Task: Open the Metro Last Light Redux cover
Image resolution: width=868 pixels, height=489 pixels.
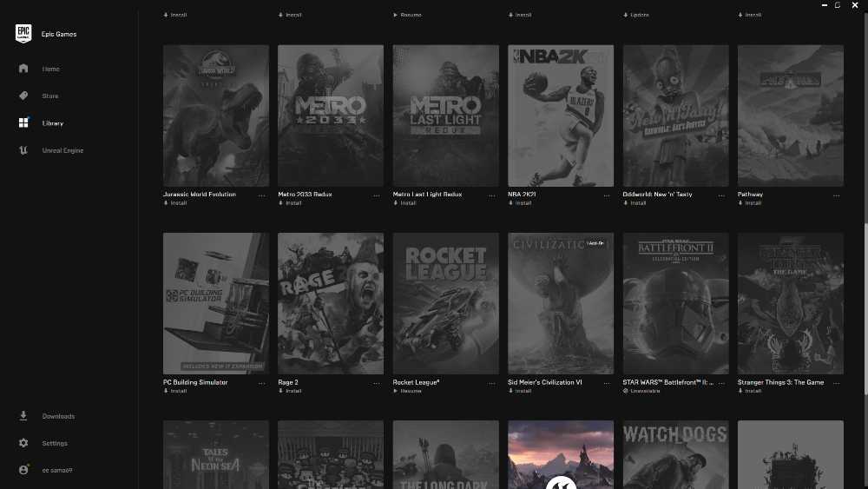Action: point(445,116)
